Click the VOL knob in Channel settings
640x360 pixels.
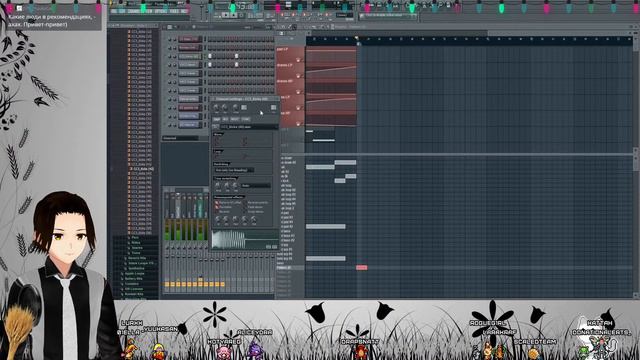(224, 107)
